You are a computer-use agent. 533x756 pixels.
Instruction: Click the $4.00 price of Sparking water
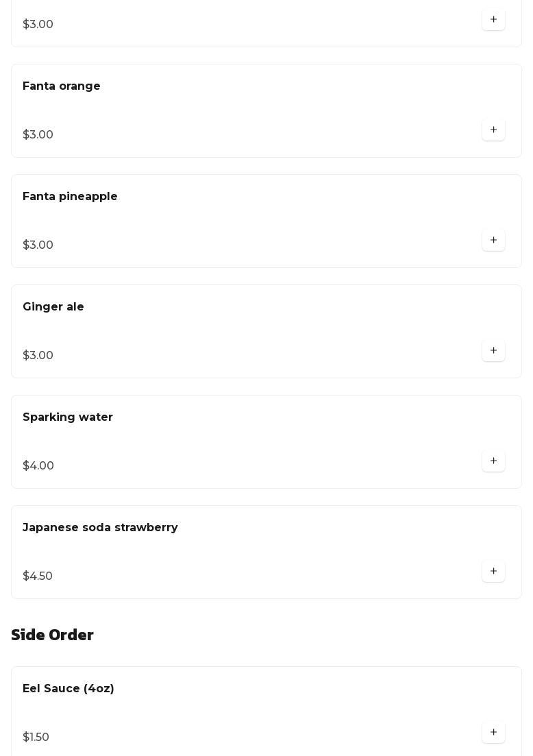pos(38,466)
